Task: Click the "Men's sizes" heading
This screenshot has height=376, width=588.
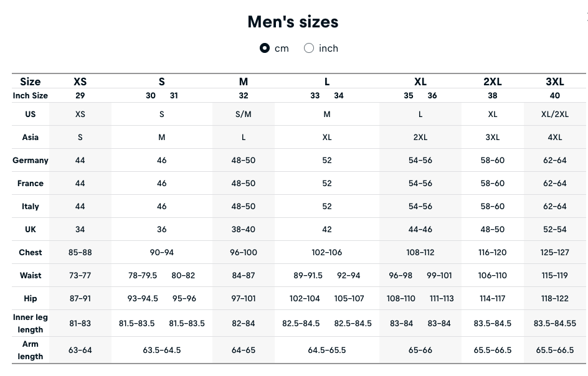Action: (293, 22)
